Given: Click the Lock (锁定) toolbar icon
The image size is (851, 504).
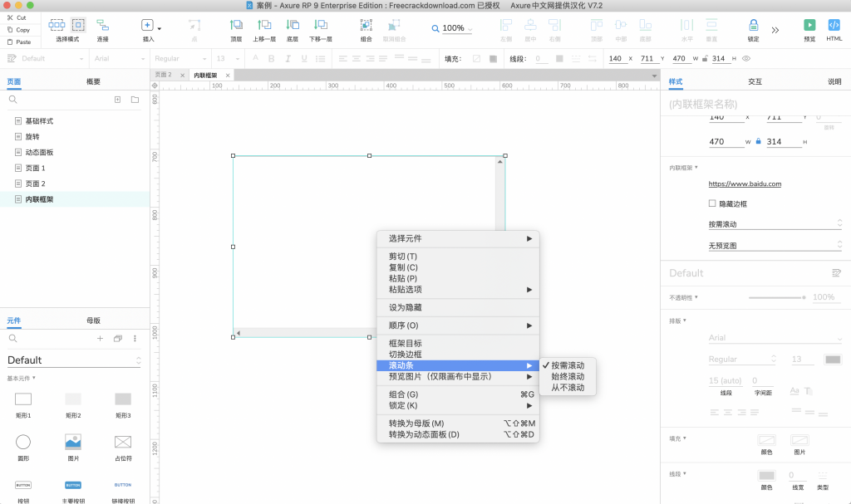Looking at the screenshot, I should [753, 25].
